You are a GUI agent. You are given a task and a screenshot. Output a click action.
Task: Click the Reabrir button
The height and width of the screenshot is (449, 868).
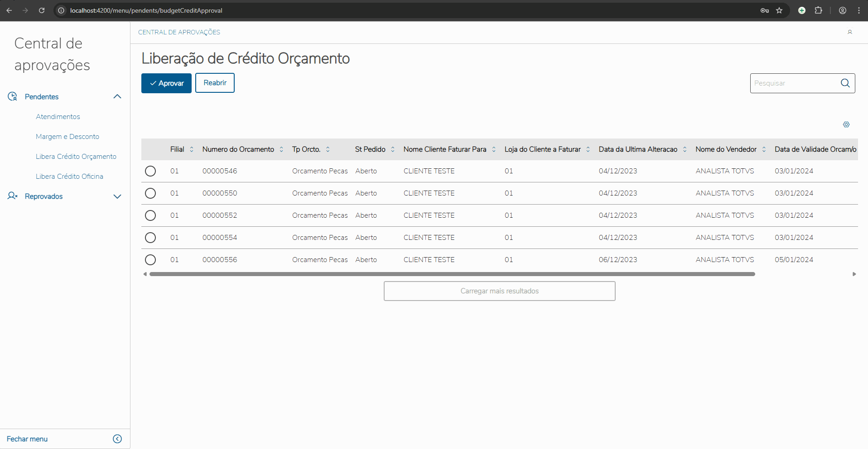point(215,83)
